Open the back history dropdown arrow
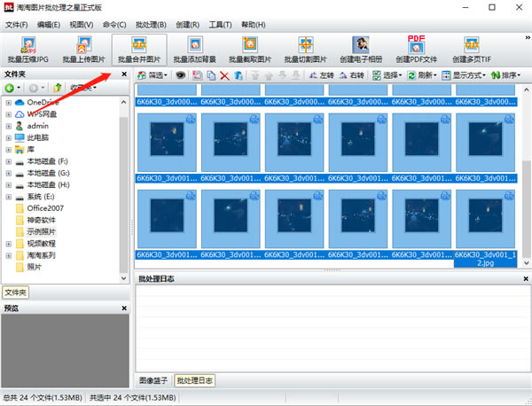The width and height of the screenshot is (532, 406). point(19,88)
